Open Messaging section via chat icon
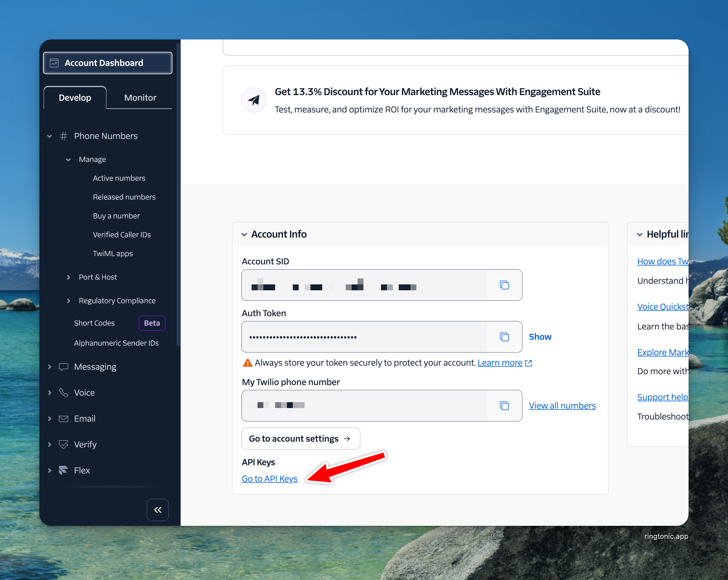 click(64, 367)
